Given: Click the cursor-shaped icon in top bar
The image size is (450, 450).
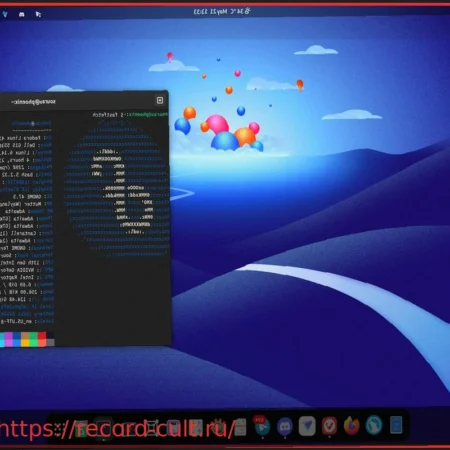Looking at the screenshot, I should [38, 14].
